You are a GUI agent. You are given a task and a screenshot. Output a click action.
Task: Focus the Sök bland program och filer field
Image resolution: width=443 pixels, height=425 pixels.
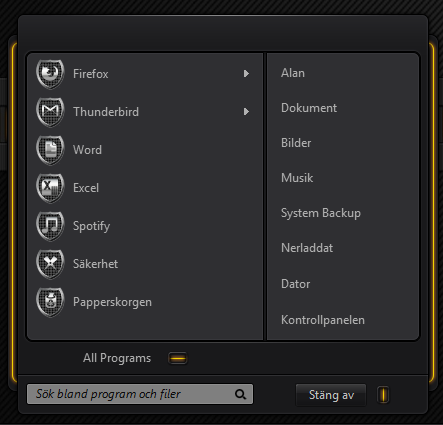click(140, 394)
